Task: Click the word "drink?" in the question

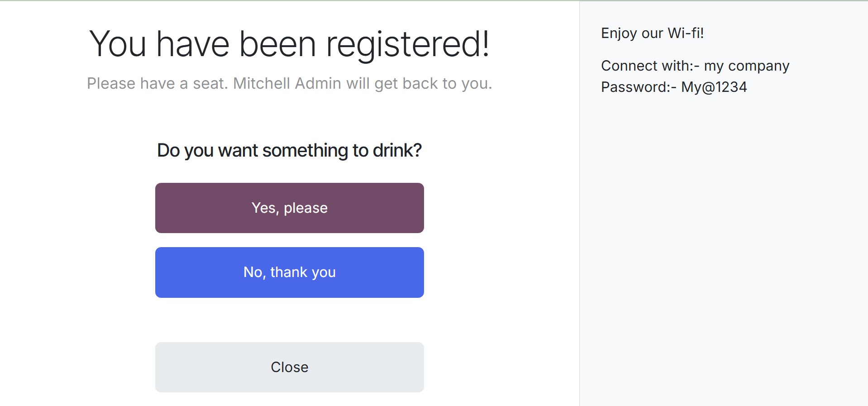Action: pos(397,150)
